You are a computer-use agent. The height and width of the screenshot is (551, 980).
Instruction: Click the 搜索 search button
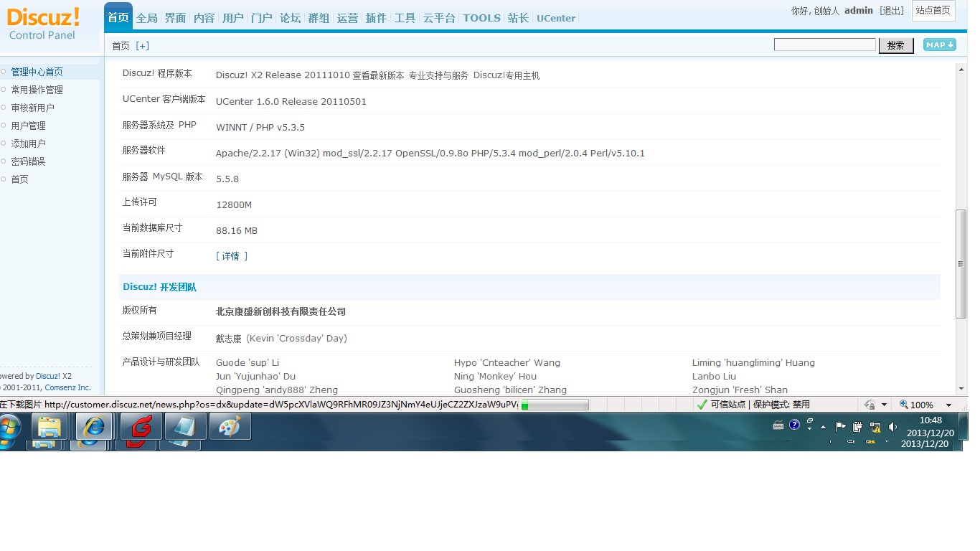[x=896, y=45]
